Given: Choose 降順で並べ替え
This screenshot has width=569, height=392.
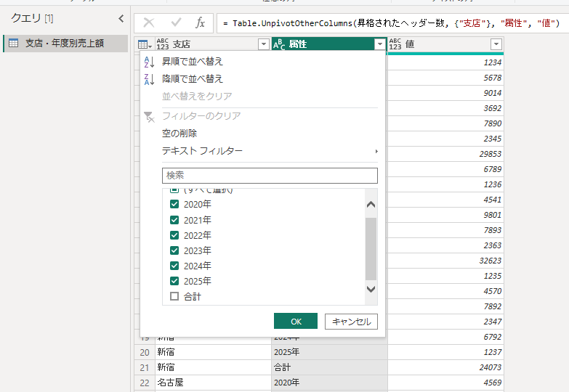Looking at the screenshot, I should click(x=193, y=78).
